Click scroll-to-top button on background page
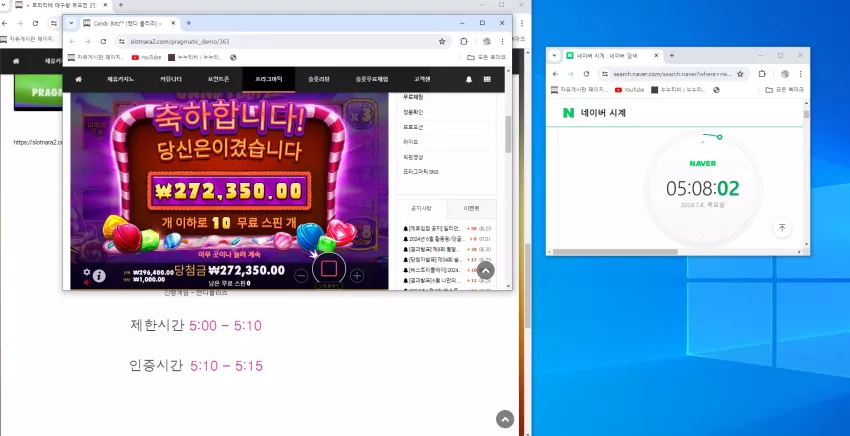Viewport: 850px width, 436px height. click(505, 419)
